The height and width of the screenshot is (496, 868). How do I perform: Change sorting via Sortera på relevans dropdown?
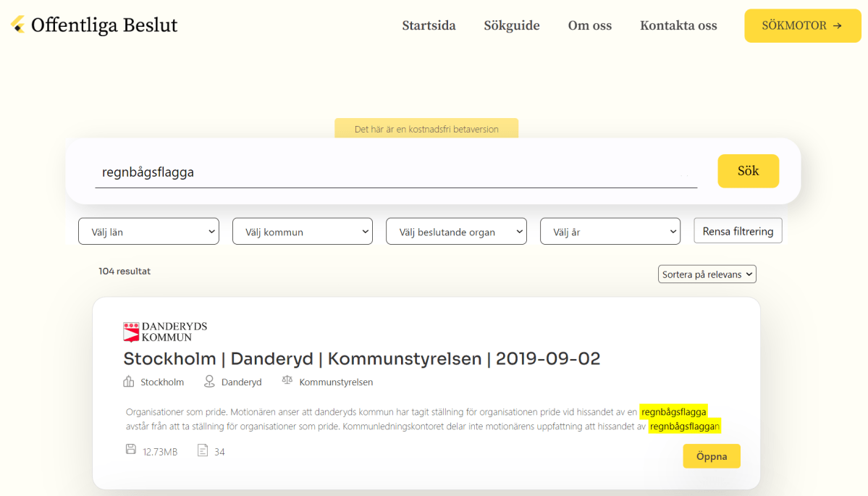point(707,274)
